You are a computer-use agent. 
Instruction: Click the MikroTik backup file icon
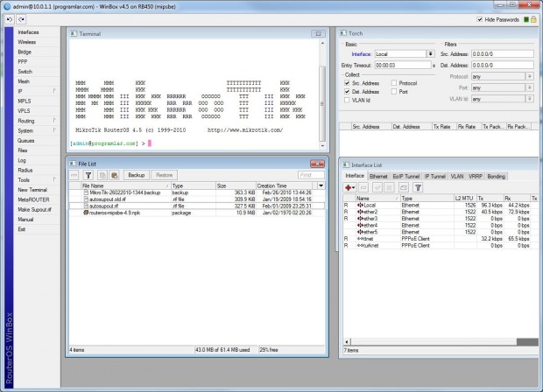(x=86, y=192)
